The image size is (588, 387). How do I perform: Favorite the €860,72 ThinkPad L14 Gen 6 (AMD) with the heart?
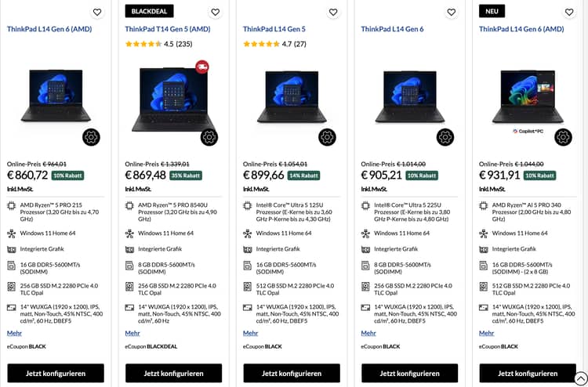point(97,13)
